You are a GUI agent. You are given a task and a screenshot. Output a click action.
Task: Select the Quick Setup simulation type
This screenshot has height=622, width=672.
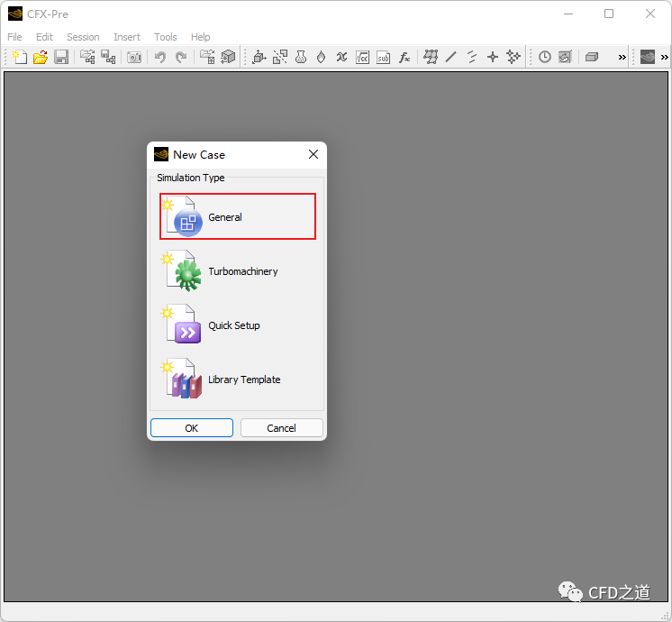click(x=238, y=325)
